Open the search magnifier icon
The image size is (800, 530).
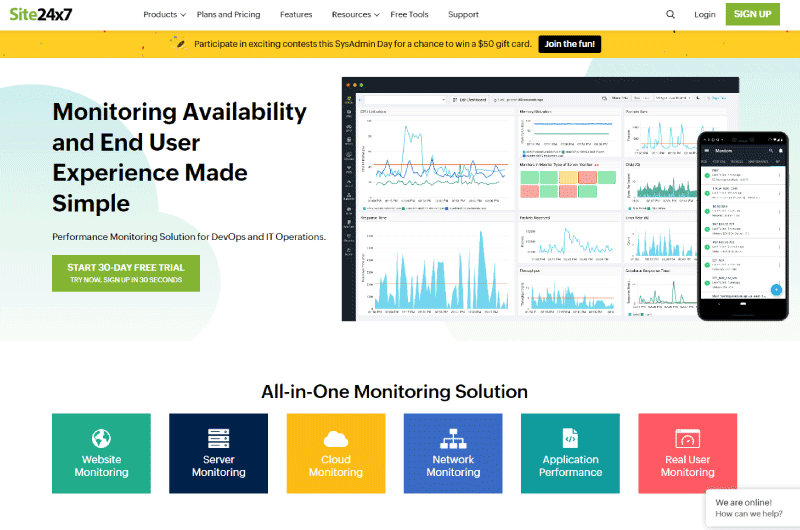[670, 14]
